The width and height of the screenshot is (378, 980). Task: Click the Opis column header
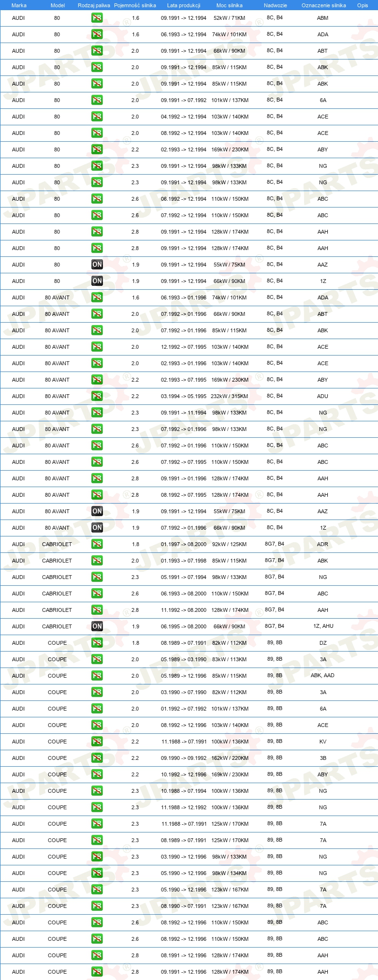(363, 5)
